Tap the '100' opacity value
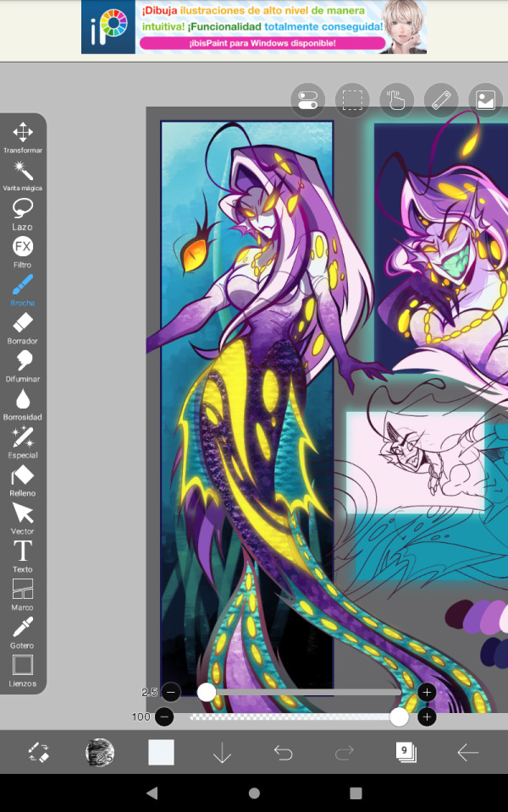Screen dimensions: 508x812 (141, 716)
